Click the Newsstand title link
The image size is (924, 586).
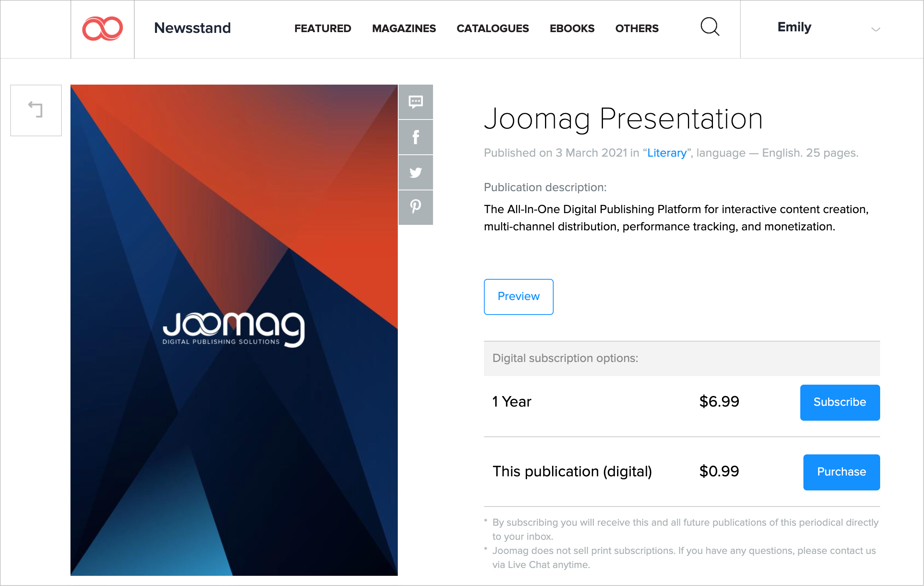click(x=192, y=28)
